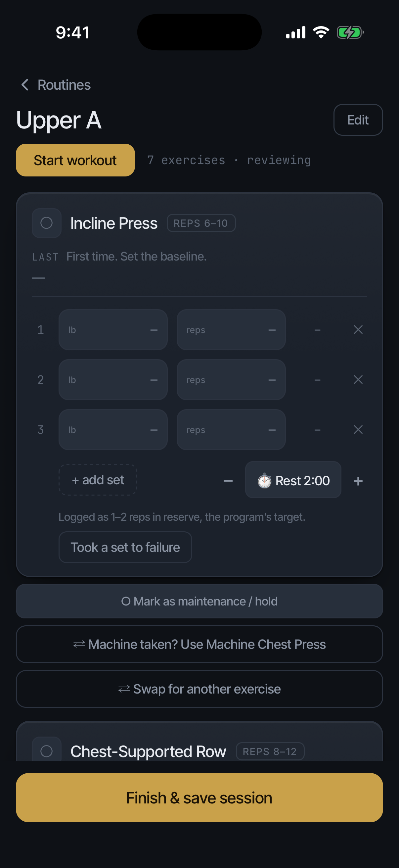Tap the battery icon in status bar

pos(350,33)
